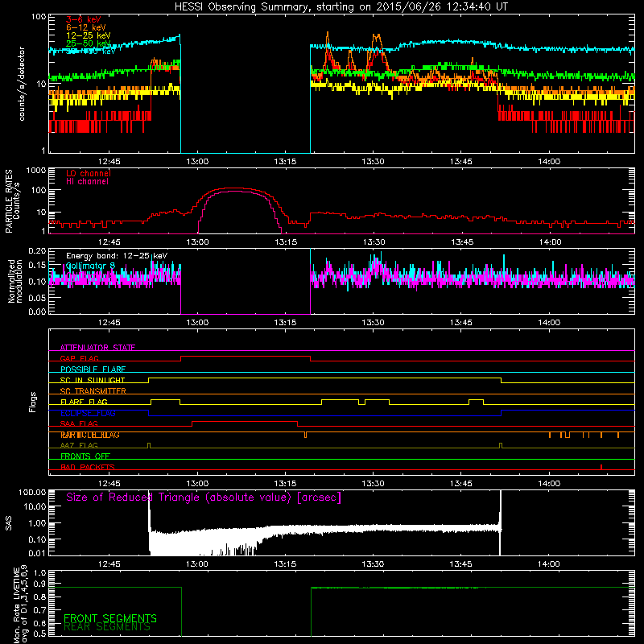This screenshot has height=644, width=644.
Task: Select the yellow "12-25 keV" legend entry
Action: [x=89, y=35]
